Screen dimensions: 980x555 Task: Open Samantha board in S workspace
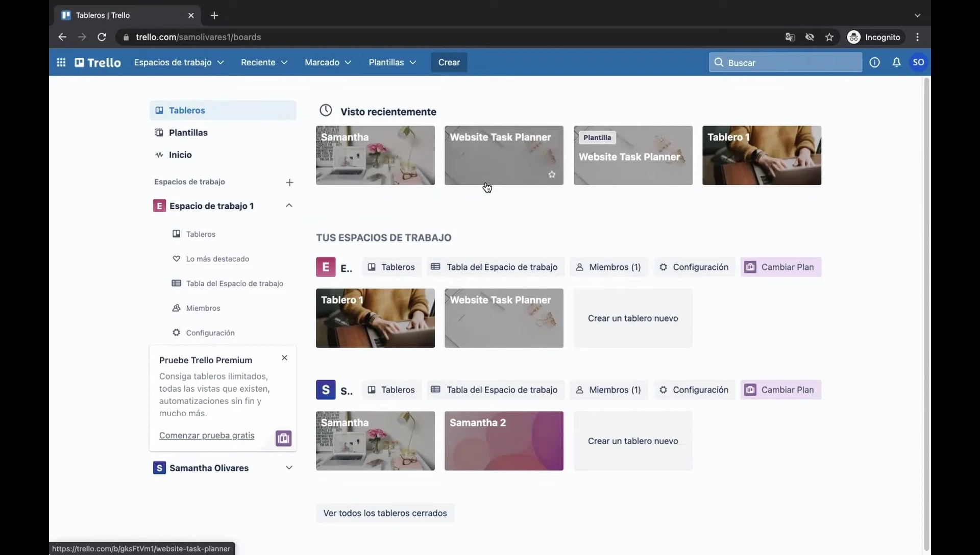click(x=375, y=441)
